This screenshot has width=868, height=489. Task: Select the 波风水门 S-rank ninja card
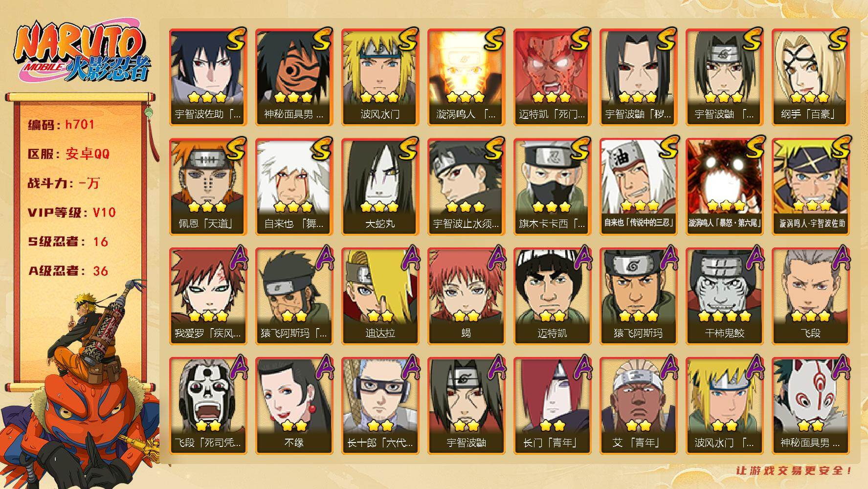[380, 77]
